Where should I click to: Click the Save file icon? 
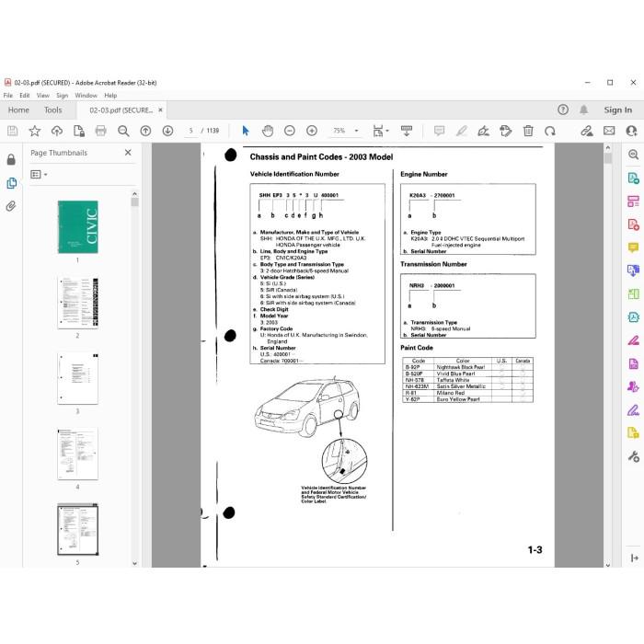[12, 131]
